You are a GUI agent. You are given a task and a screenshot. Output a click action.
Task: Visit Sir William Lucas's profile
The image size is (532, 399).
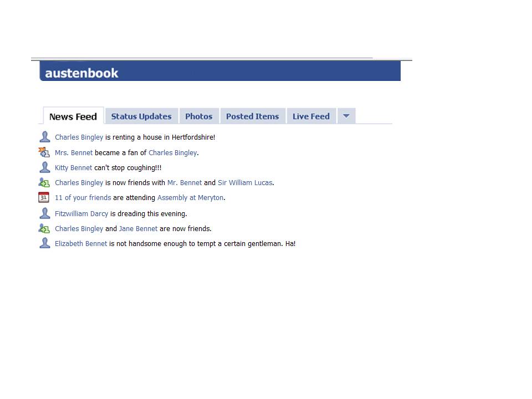245,182
